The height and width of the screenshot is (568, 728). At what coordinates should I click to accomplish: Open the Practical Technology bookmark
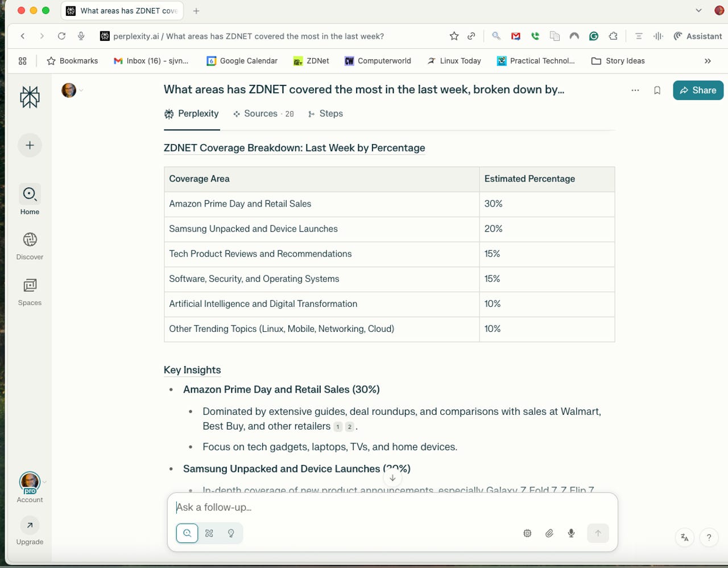[536, 61]
